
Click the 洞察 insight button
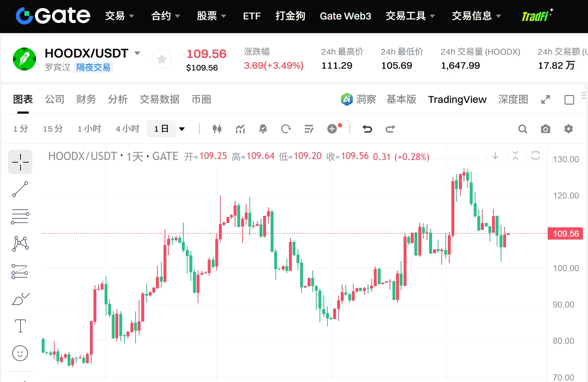366,99
